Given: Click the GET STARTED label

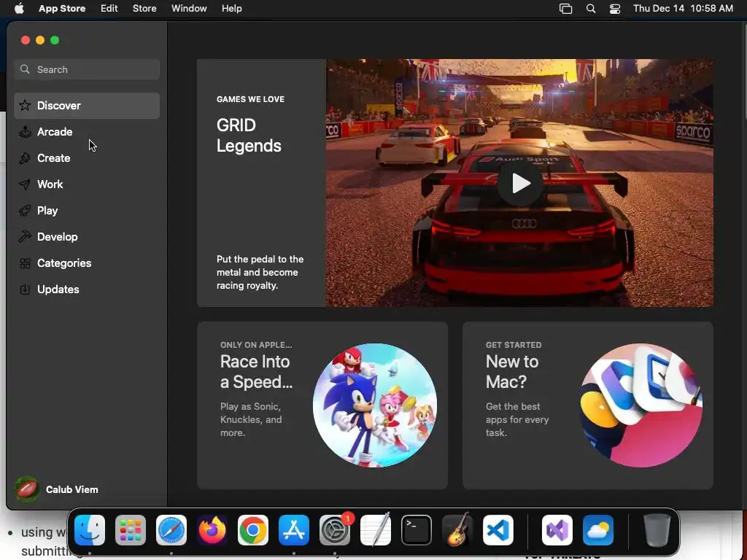Looking at the screenshot, I should pyautogui.click(x=514, y=345).
